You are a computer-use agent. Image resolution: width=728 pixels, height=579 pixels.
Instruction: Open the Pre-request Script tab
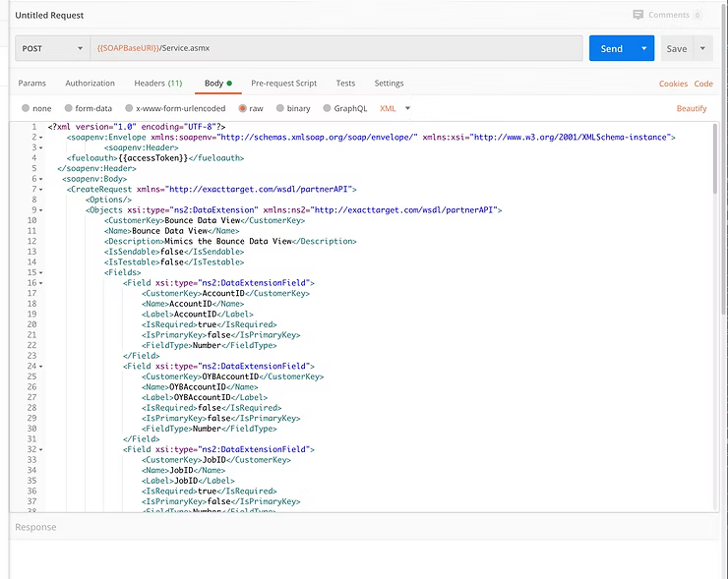click(x=283, y=84)
